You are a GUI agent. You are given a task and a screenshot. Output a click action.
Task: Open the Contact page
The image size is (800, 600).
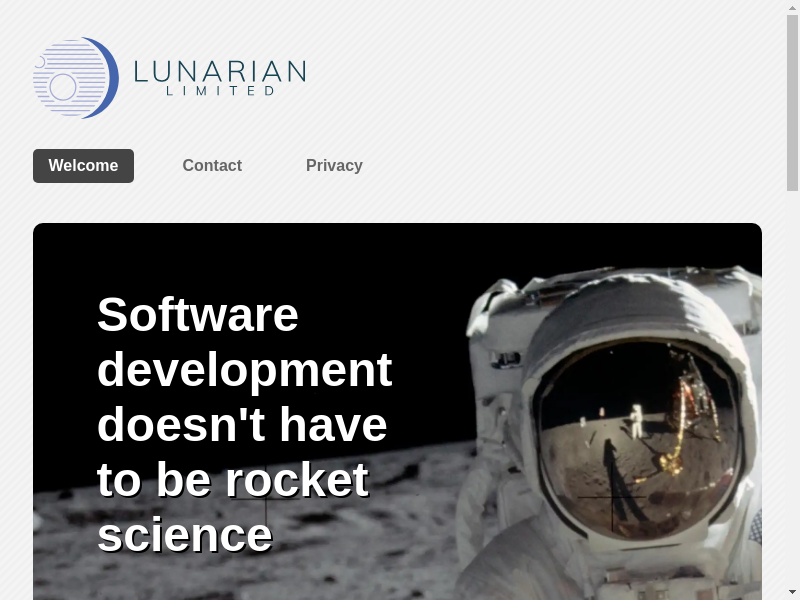pos(212,166)
